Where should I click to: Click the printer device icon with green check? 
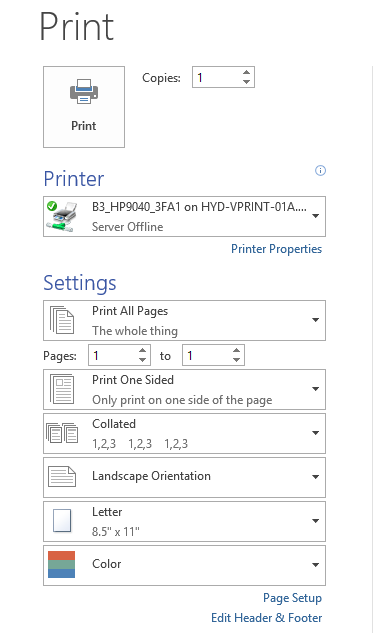pos(62,216)
